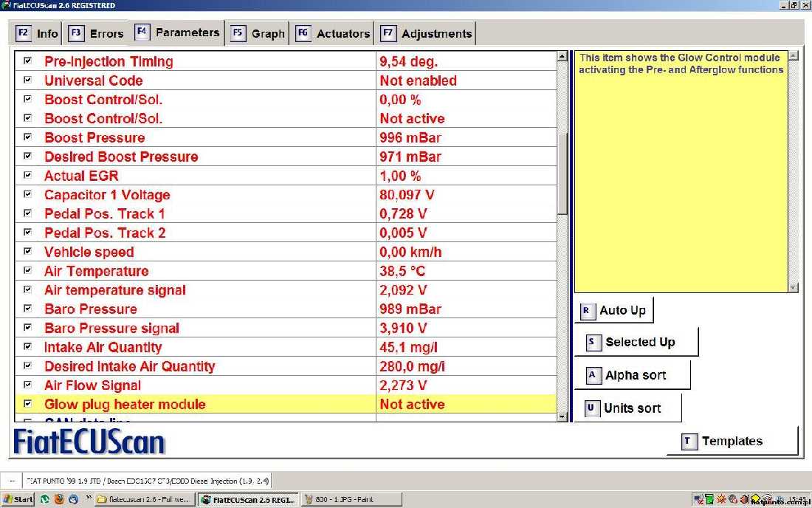The width and height of the screenshot is (812, 508).
Task: Expand quick launch chevron on taskbar
Action: [89, 498]
